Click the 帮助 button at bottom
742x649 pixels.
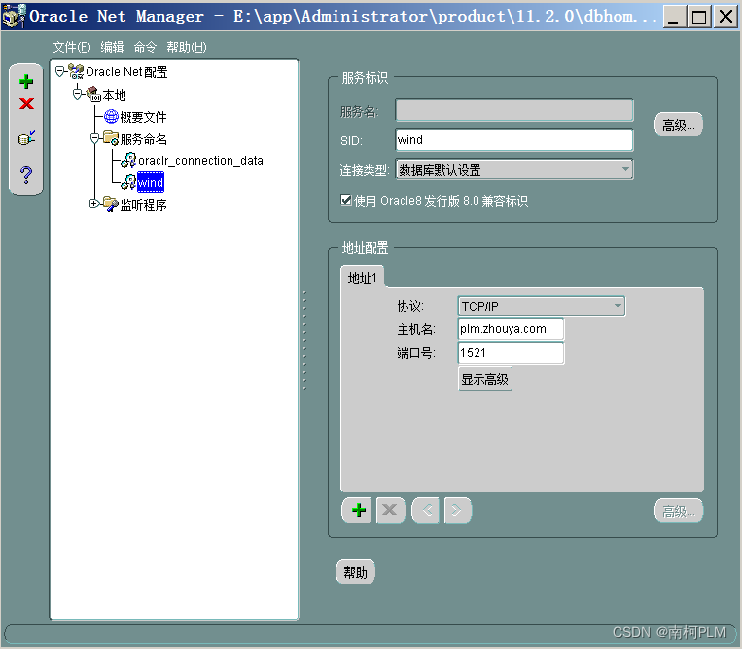[x=355, y=572]
